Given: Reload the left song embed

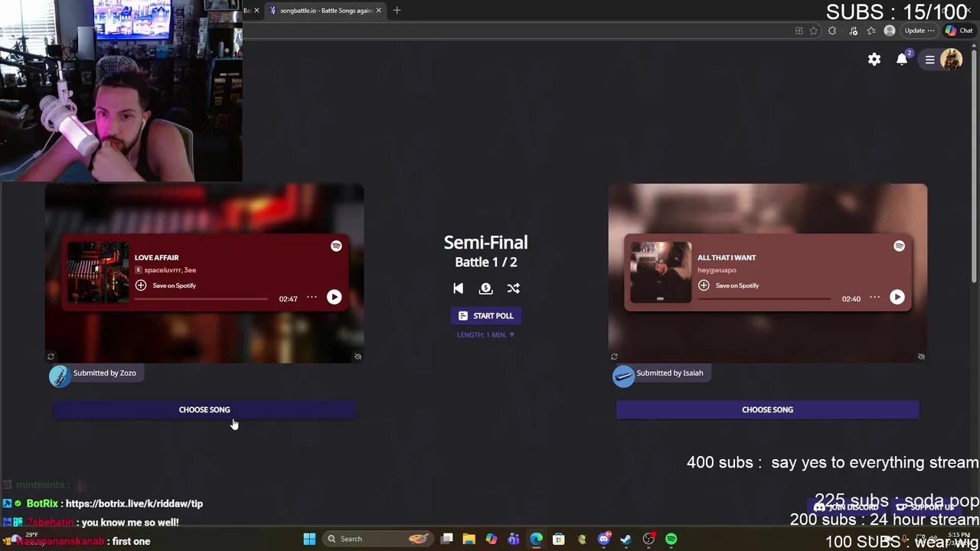Looking at the screenshot, I should point(51,357).
